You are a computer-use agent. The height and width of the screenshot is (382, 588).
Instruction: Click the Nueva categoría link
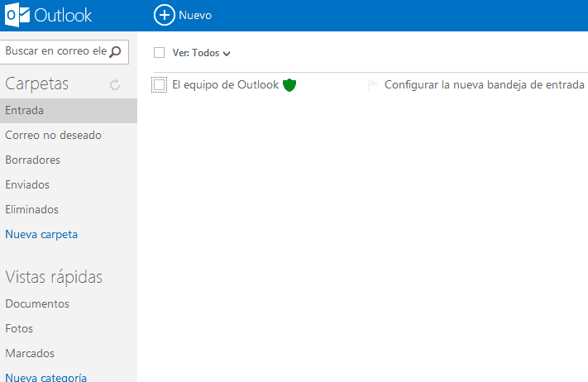[46, 377]
